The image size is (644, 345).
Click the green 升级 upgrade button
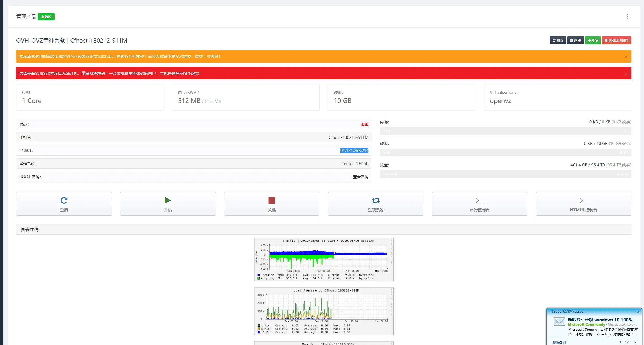(x=593, y=40)
